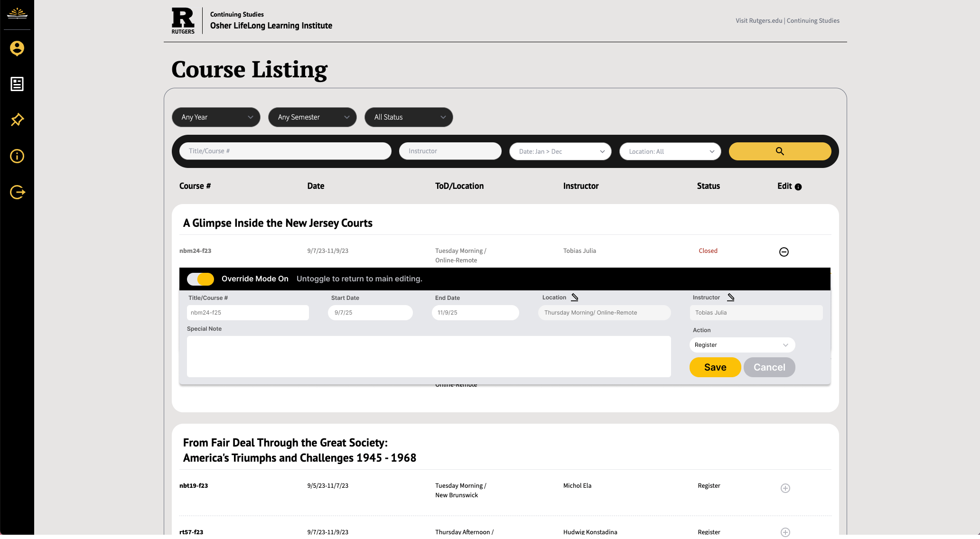Viewport: 980px width, 539px height.
Task: Click the info tooltip icon beside Edit column header
Action: (x=798, y=187)
